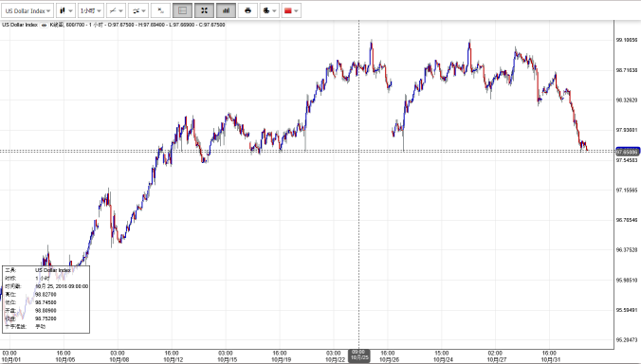Click the 10月/31 date on time axis
The width and height of the screenshot is (641, 364).
click(550, 360)
